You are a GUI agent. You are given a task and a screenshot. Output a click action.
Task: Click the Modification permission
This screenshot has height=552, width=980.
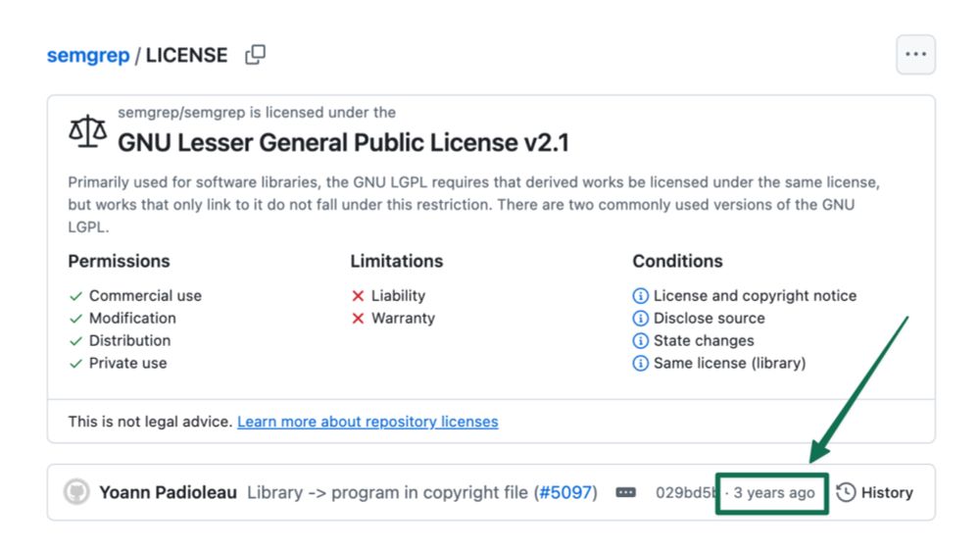click(x=132, y=319)
